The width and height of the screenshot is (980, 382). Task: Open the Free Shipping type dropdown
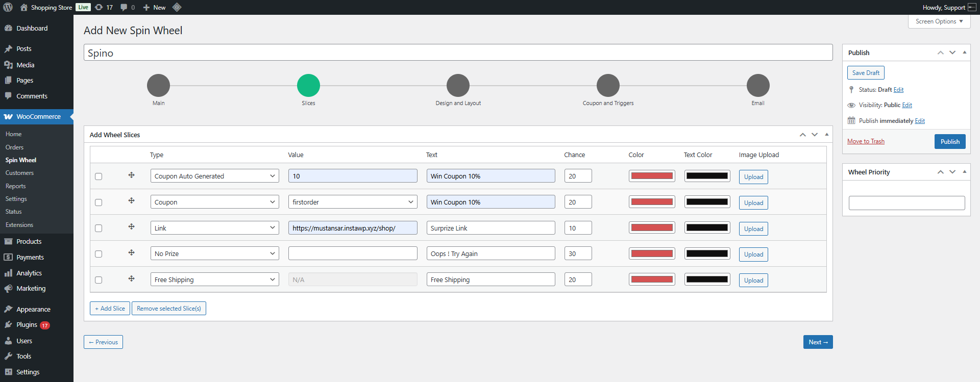pos(214,279)
